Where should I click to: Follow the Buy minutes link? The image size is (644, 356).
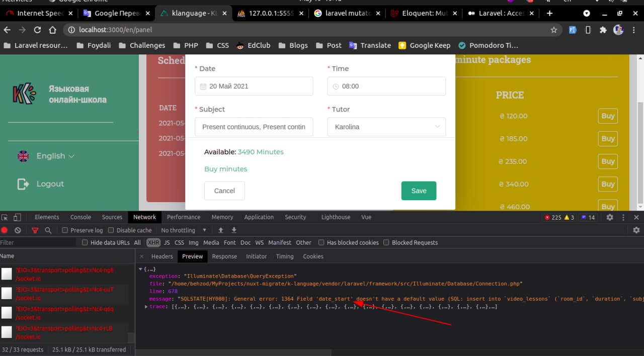[x=225, y=169]
